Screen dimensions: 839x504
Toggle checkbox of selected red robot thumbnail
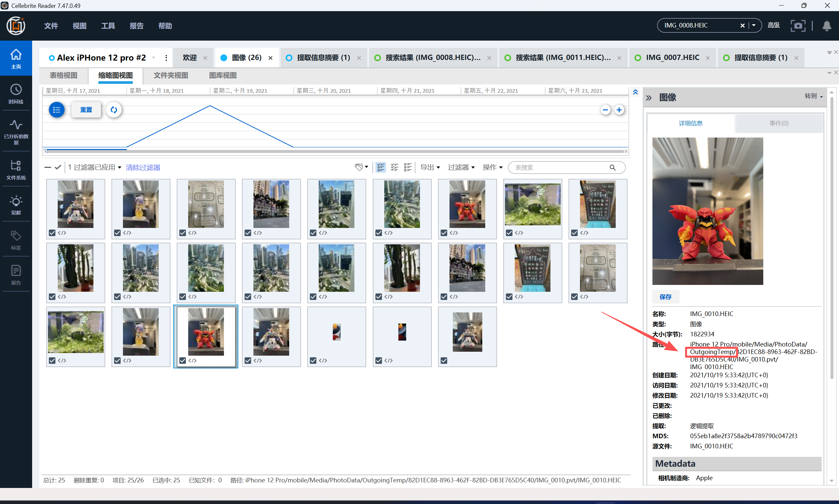point(183,360)
